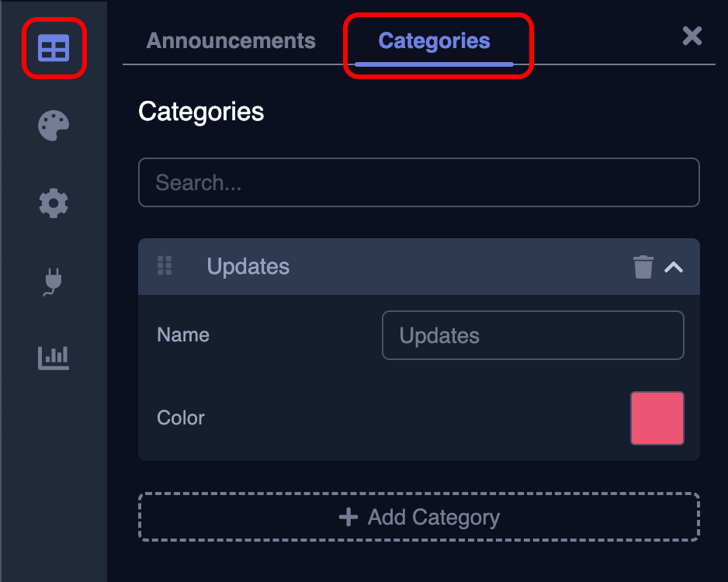This screenshot has height=582, width=728.
Task: Open the settings gear in sidebar
Action: click(54, 203)
